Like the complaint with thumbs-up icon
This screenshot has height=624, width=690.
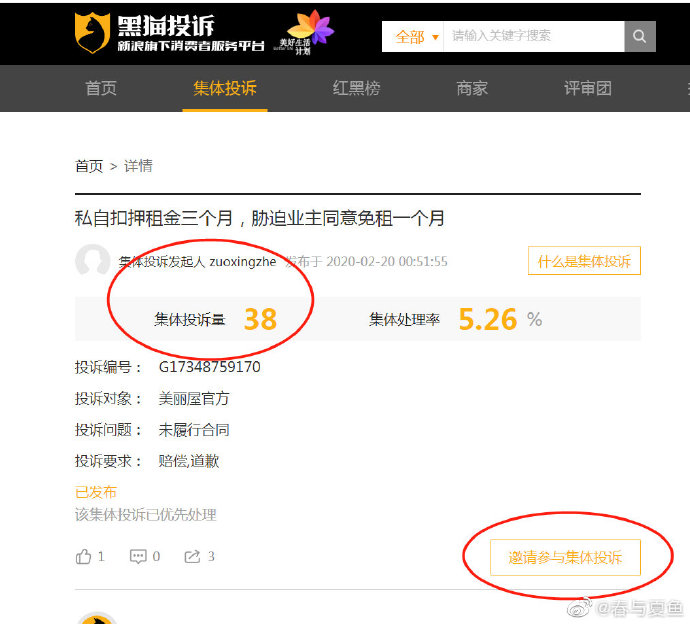[x=84, y=556]
